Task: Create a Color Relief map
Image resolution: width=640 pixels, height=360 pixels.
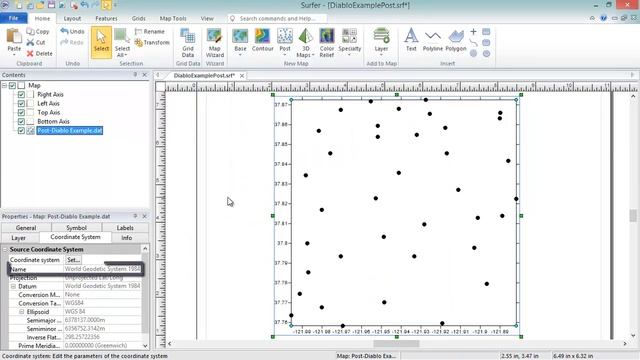Action: pos(327,43)
